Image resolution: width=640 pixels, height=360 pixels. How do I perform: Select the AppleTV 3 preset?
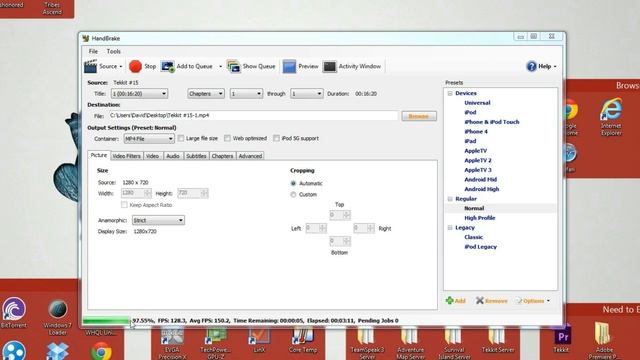(x=478, y=170)
